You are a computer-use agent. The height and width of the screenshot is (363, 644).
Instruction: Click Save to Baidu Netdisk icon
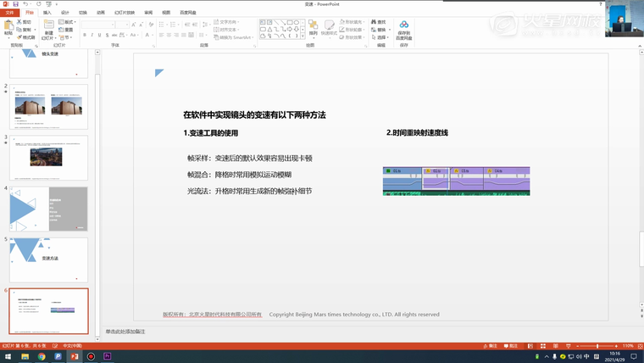(404, 30)
